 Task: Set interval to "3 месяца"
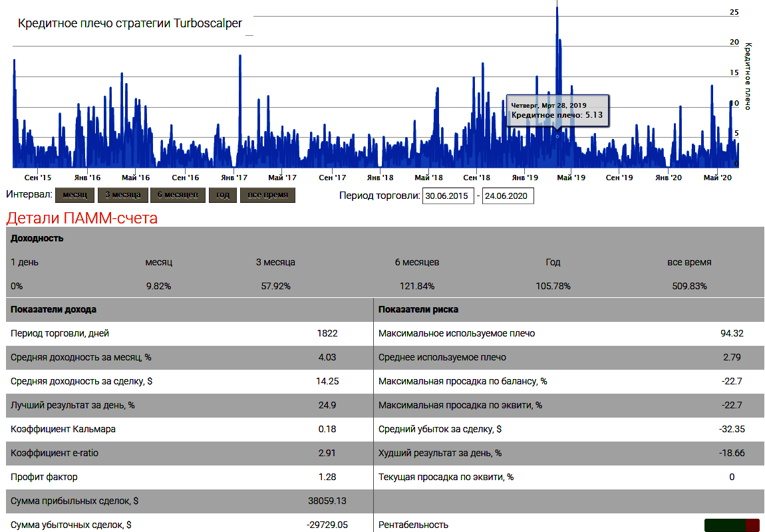[x=122, y=195]
